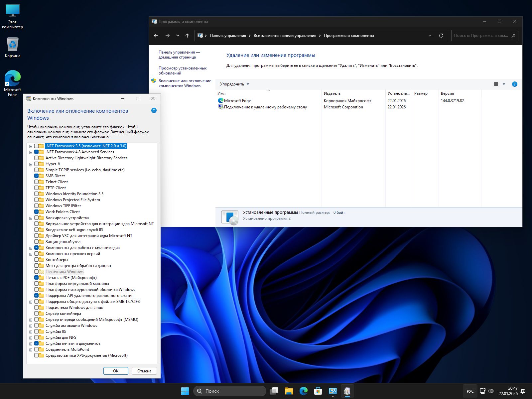Click the refresh icon in address bar

click(441, 36)
